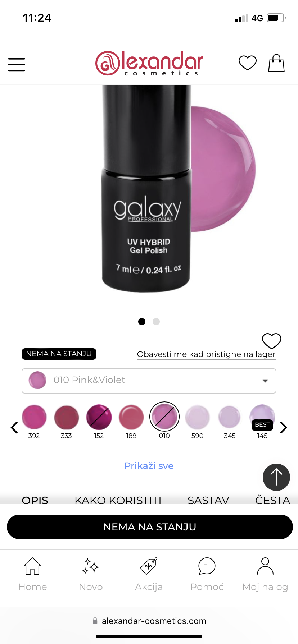The image size is (298, 644).
Task: Open wishlist heart icon in header
Action: [248, 63]
